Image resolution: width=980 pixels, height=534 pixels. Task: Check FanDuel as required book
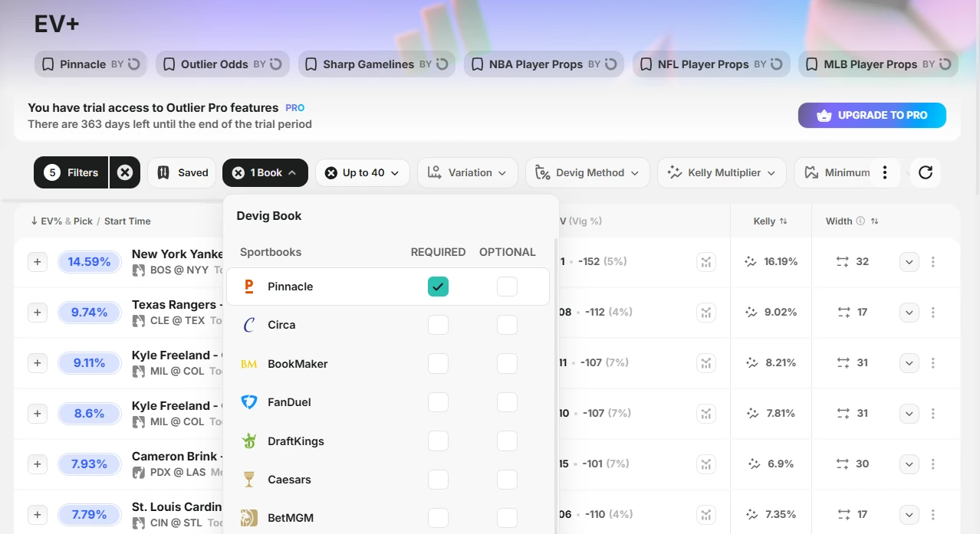[438, 402]
